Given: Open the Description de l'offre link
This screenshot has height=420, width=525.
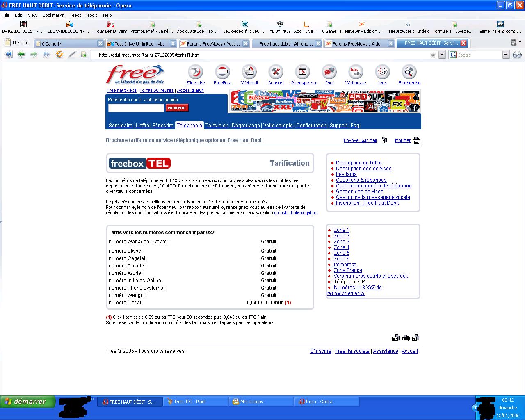Looking at the screenshot, I should coord(359,163).
